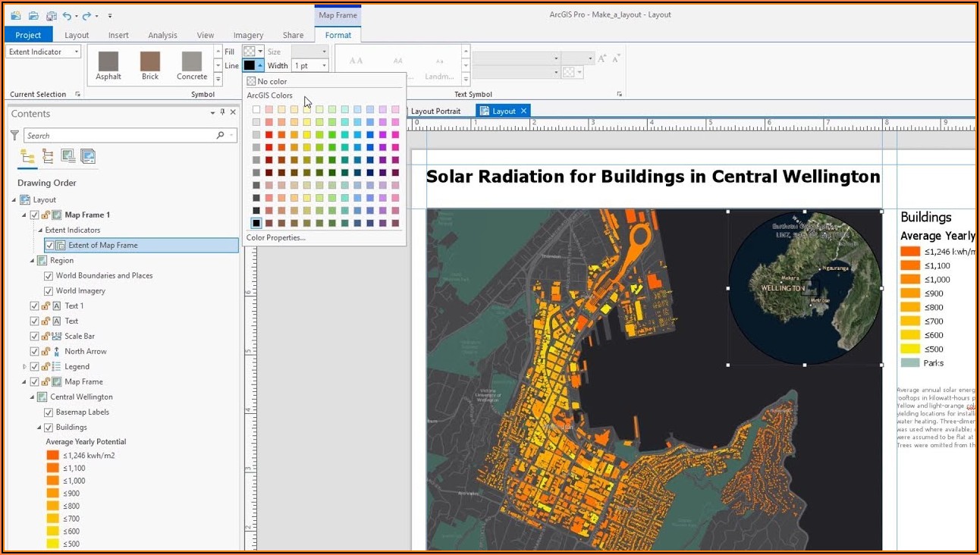Click the Undo arrow icon
The height and width of the screenshot is (555, 980).
coord(68,15)
